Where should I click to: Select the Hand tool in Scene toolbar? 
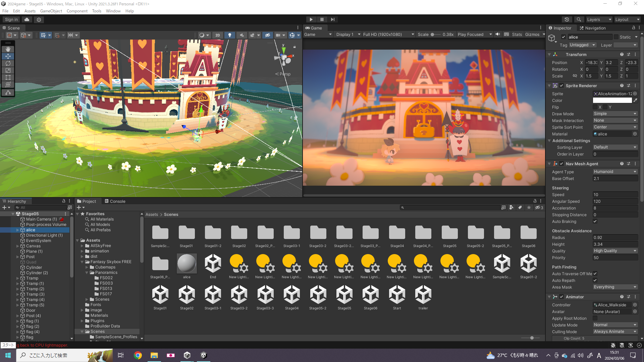coord(8,49)
